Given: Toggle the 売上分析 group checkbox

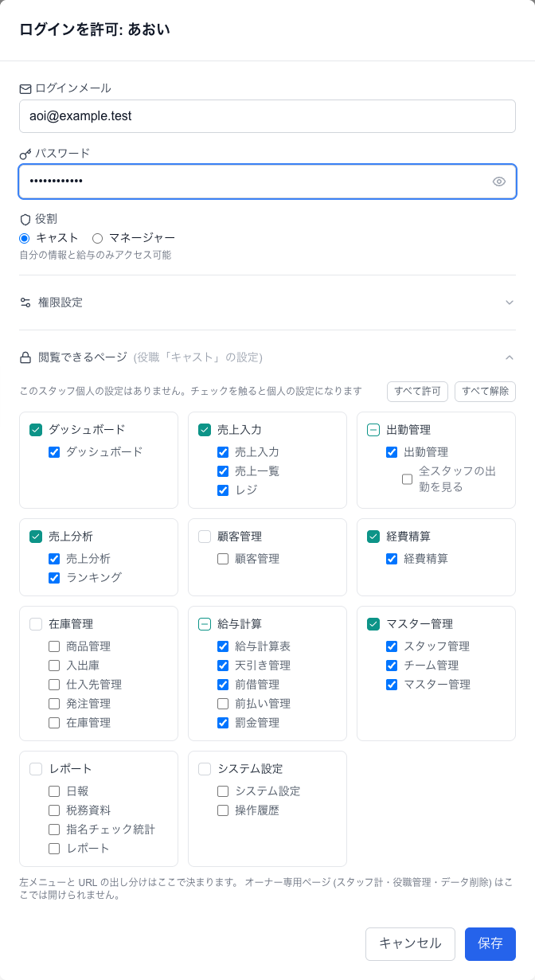Looking at the screenshot, I should click(36, 537).
